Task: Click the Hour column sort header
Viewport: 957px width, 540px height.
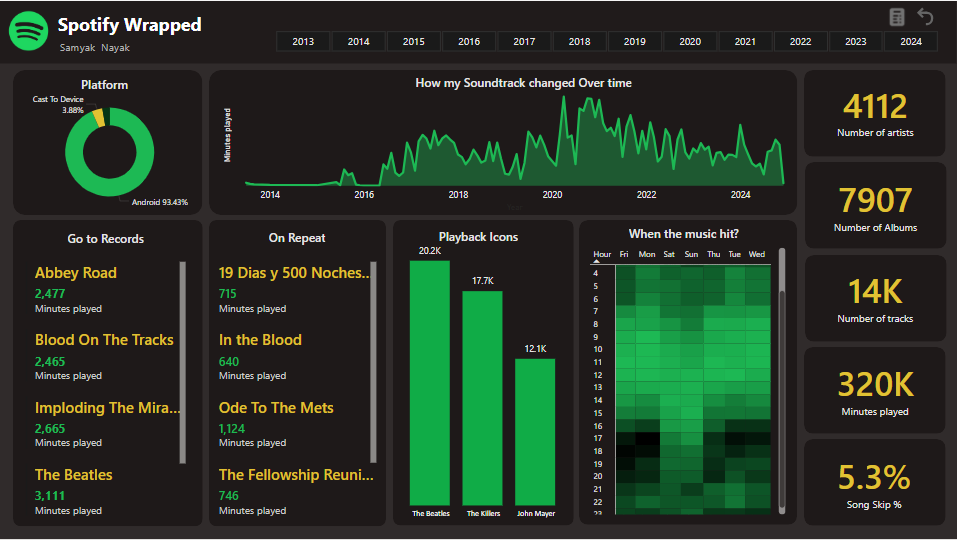Action: pyautogui.click(x=602, y=254)
